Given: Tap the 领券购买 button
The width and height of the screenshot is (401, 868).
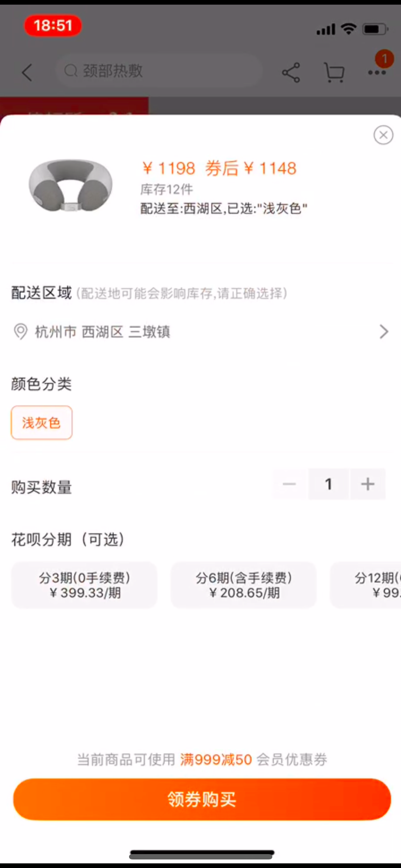Looking at the screenshot, I should (x=202, y=799).
